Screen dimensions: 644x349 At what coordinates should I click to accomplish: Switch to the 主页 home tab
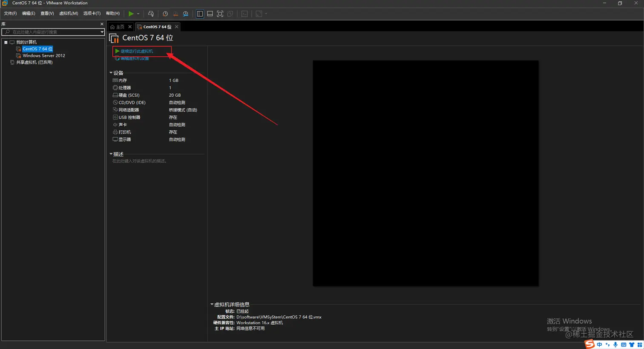pos(118,27)
